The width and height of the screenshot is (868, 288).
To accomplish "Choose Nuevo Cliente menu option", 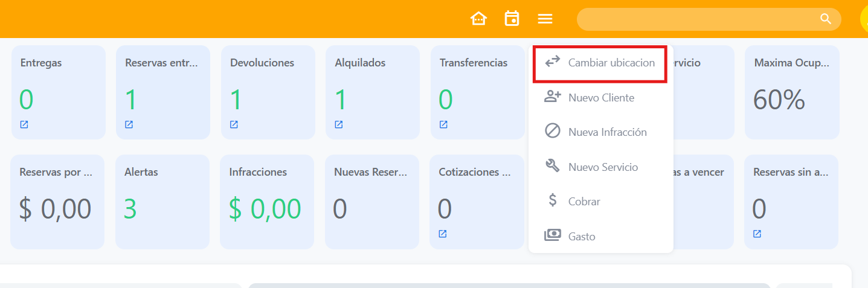I will (x=600, y=97).
